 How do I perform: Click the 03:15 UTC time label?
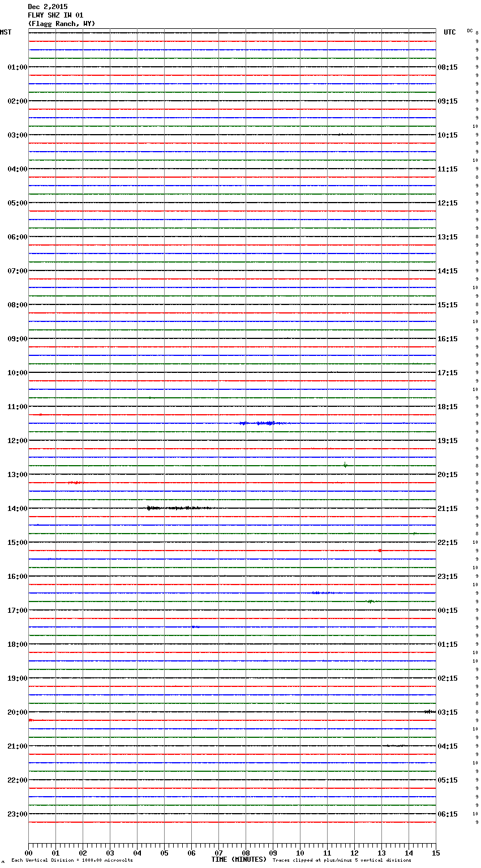(448, 712)
